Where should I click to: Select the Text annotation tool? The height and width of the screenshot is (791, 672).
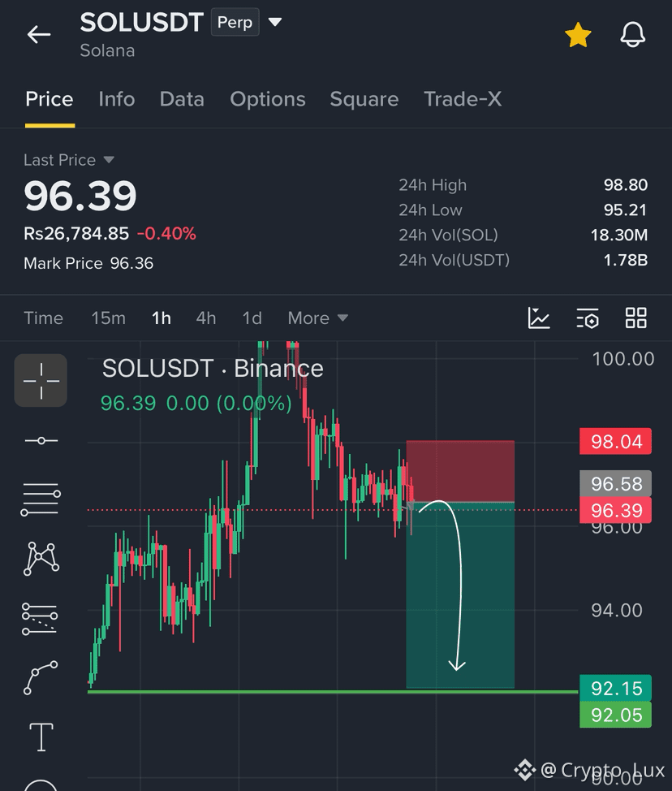point(41,737)
